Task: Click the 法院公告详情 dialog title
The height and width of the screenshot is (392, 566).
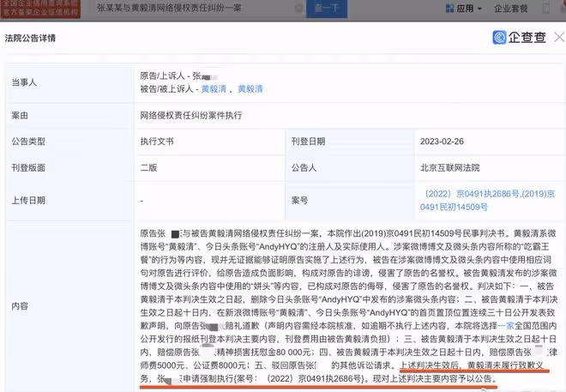Action: 30,38
